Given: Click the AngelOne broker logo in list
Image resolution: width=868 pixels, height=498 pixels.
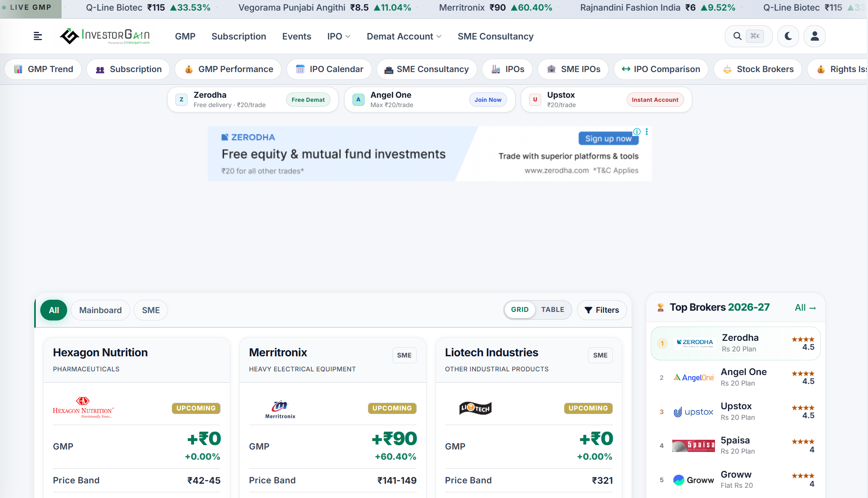Looking at the screenshot, I should pos(694,377).
